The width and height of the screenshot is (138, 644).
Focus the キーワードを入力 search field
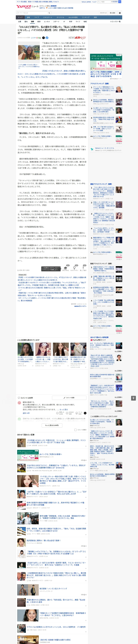(32, 13)
